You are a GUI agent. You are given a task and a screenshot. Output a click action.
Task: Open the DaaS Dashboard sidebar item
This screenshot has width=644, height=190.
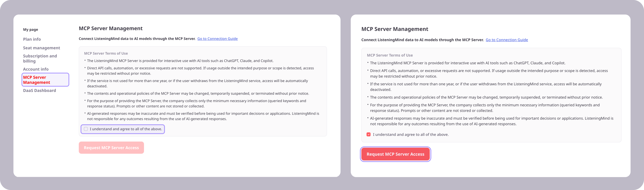coord(39,90)
